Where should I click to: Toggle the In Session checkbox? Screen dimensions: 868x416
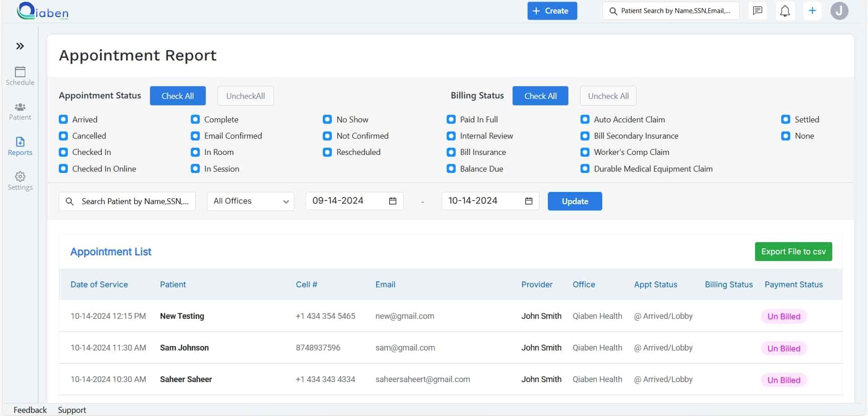pyautogui.click(x=195, y=168)
